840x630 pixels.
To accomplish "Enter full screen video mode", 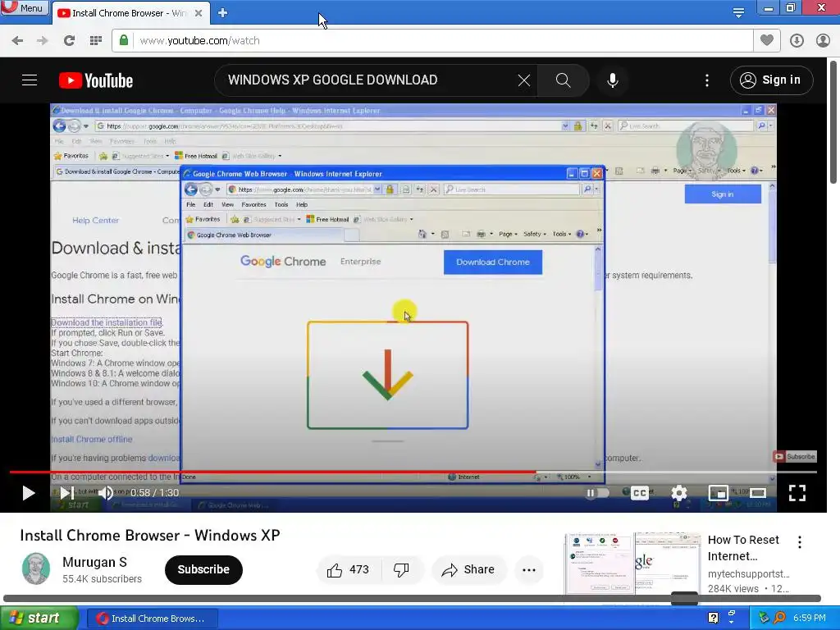I will coord(797,493).
